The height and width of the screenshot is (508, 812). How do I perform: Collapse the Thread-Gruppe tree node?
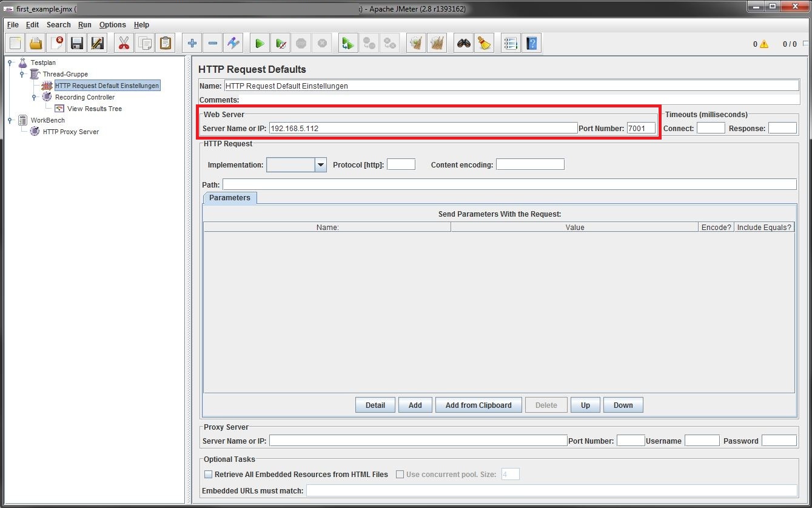coord(22,74)
